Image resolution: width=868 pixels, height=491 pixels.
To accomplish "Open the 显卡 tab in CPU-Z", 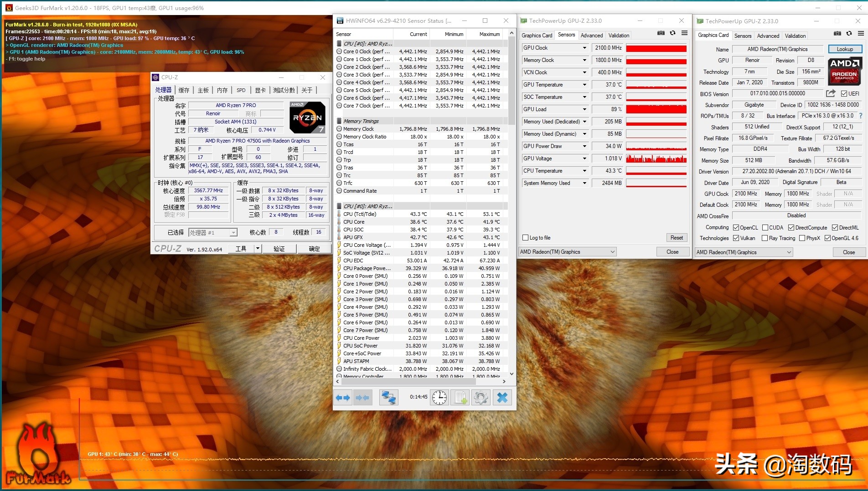I will [260, 90].
